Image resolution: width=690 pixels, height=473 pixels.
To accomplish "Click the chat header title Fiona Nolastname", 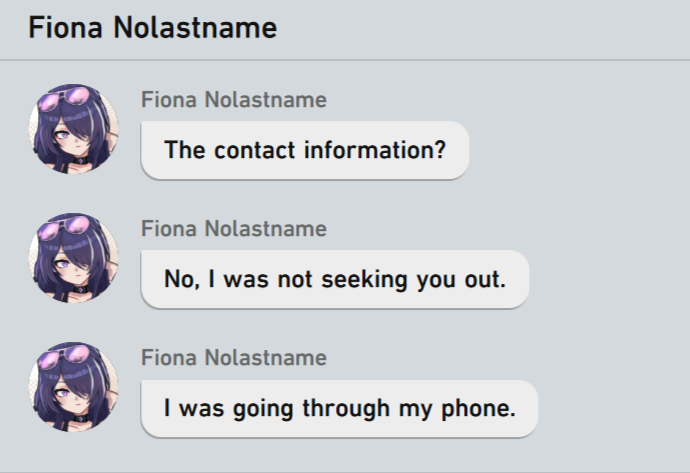I will click(152, 28).
